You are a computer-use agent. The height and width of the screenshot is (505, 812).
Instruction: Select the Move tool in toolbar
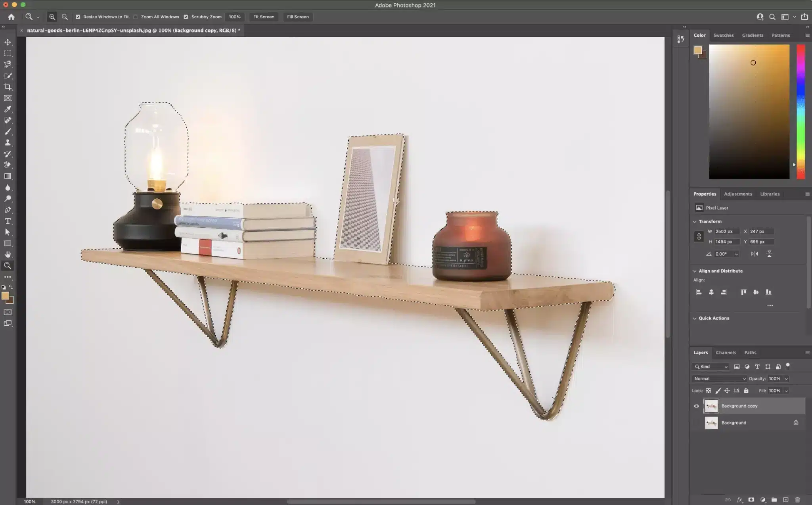tap(8, 42)
